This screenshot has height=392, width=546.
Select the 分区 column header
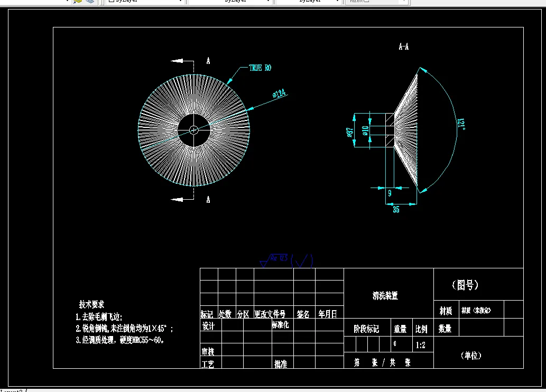(x=243, y=314)
